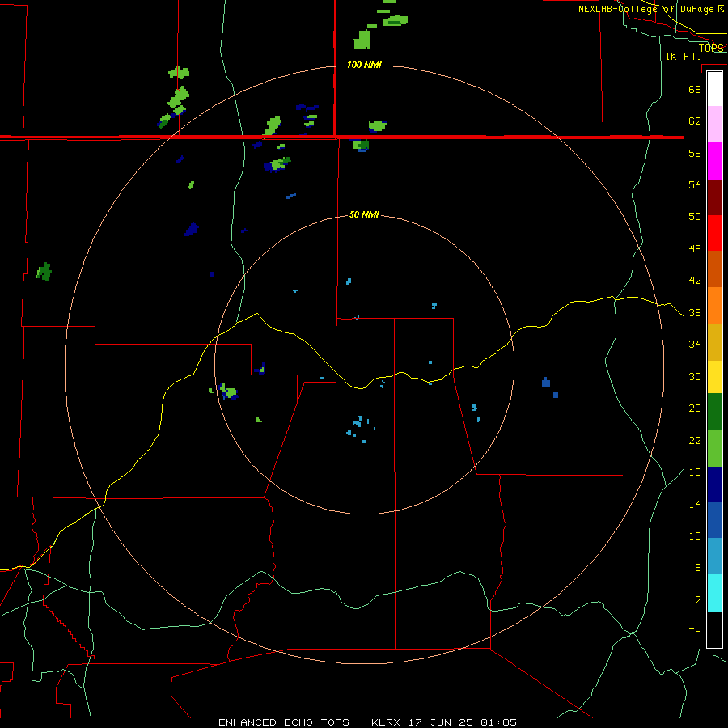Click the '34' legend value

(695, 345)
